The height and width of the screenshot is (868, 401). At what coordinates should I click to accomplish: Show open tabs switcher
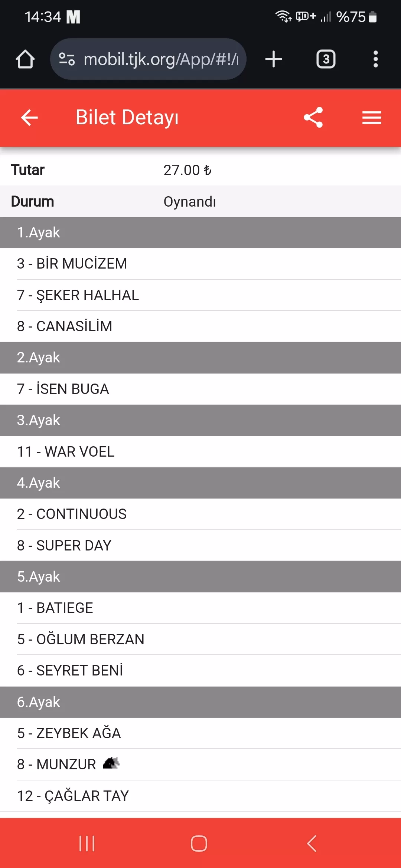pos(326,59)
